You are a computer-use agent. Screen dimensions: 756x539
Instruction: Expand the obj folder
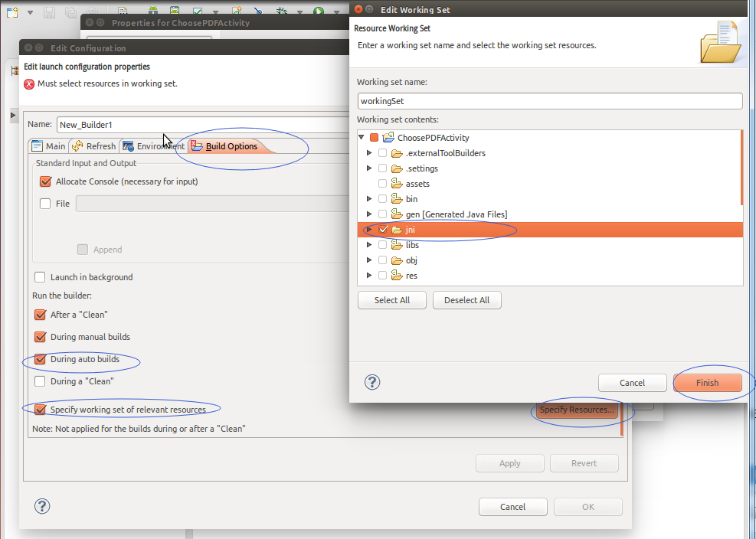(369, 260)
